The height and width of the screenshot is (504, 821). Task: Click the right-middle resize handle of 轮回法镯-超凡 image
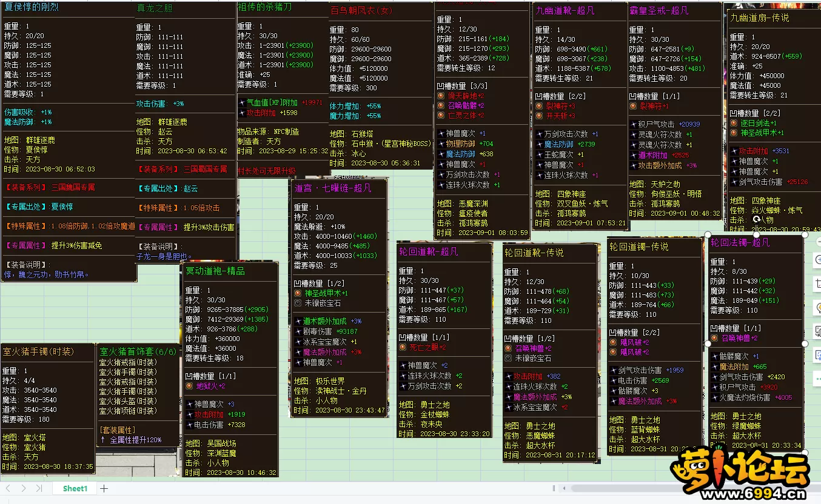tap(805, 343)
